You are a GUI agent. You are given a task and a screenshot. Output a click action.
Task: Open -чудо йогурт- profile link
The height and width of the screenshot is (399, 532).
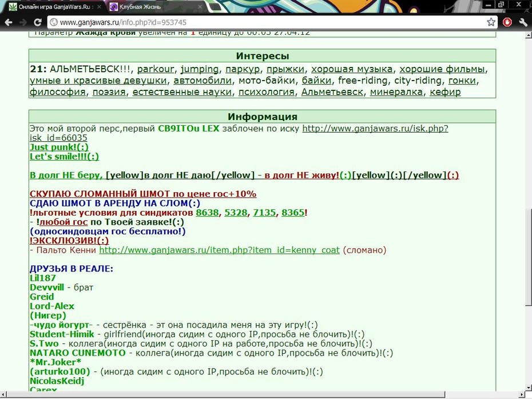[61, 325]
